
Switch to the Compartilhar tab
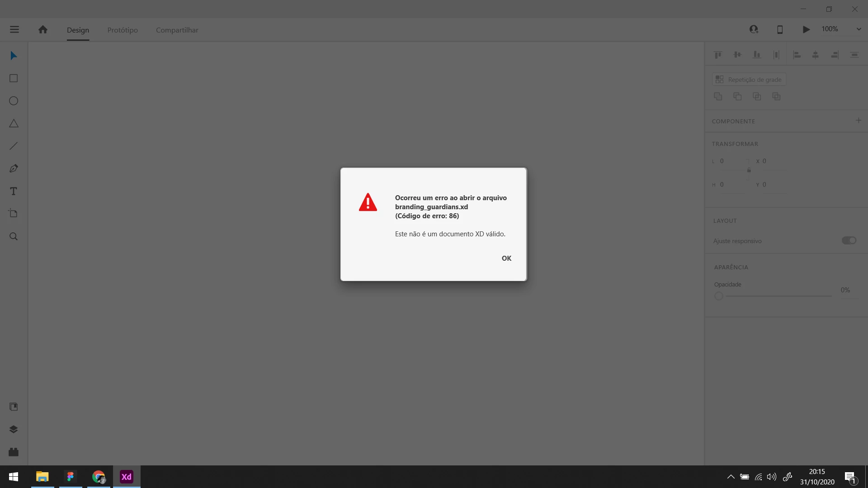[177, 30]
